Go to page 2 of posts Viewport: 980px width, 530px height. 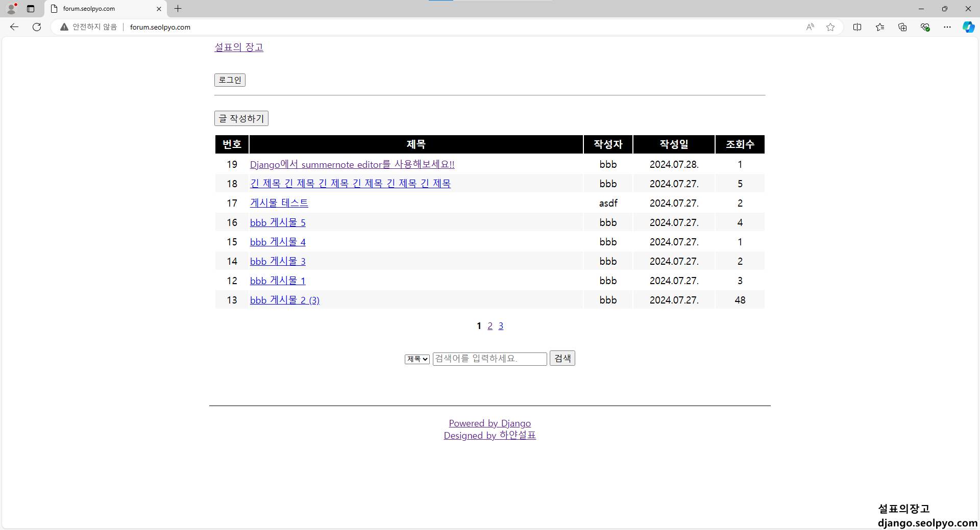click(x=490, y=326)
